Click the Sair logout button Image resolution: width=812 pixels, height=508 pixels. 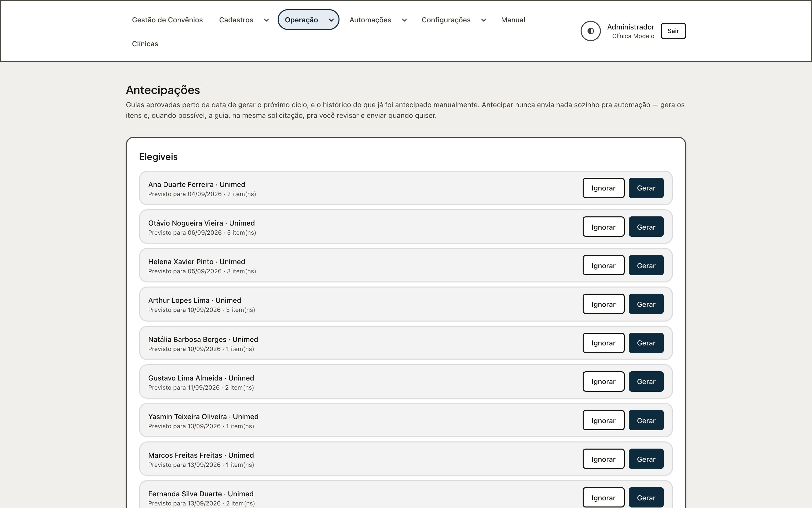[673, 31]
